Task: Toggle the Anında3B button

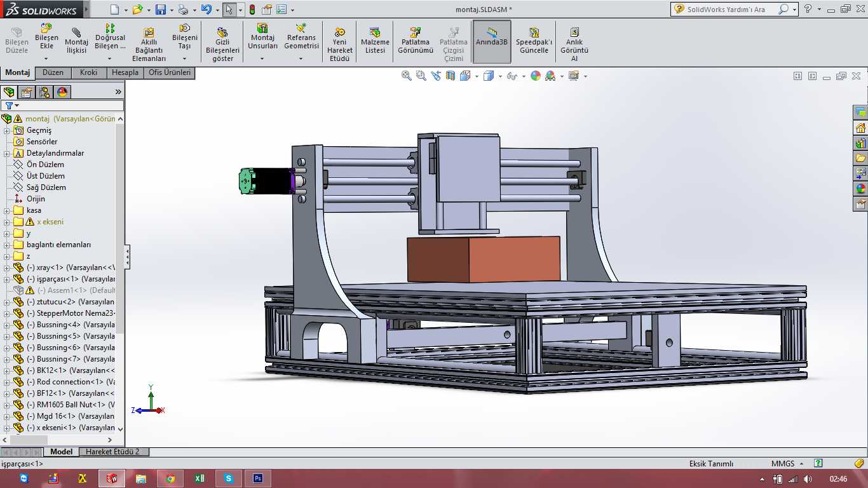Action: tap(492, 41)
